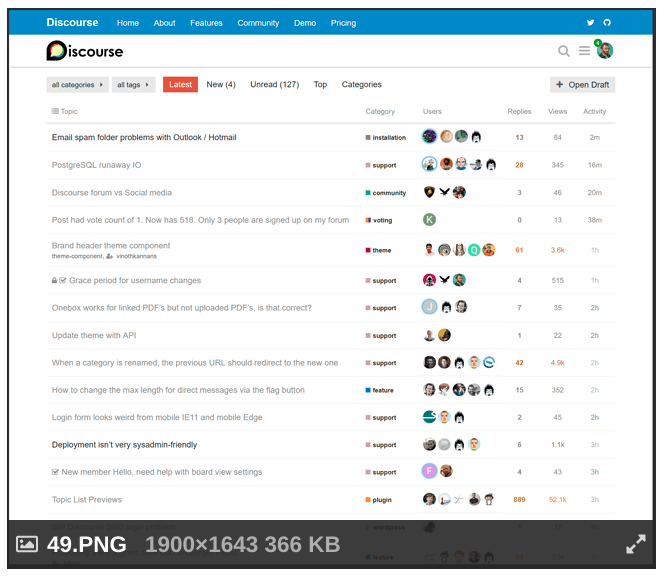
Task: Open About in the blue navigation bar
Action: click(164, 23)
